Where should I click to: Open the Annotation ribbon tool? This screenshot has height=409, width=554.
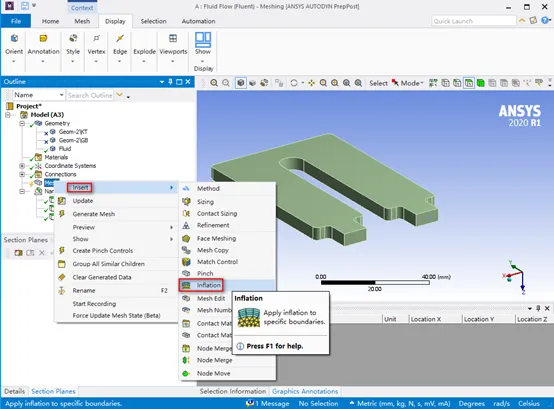pos(43,48)
